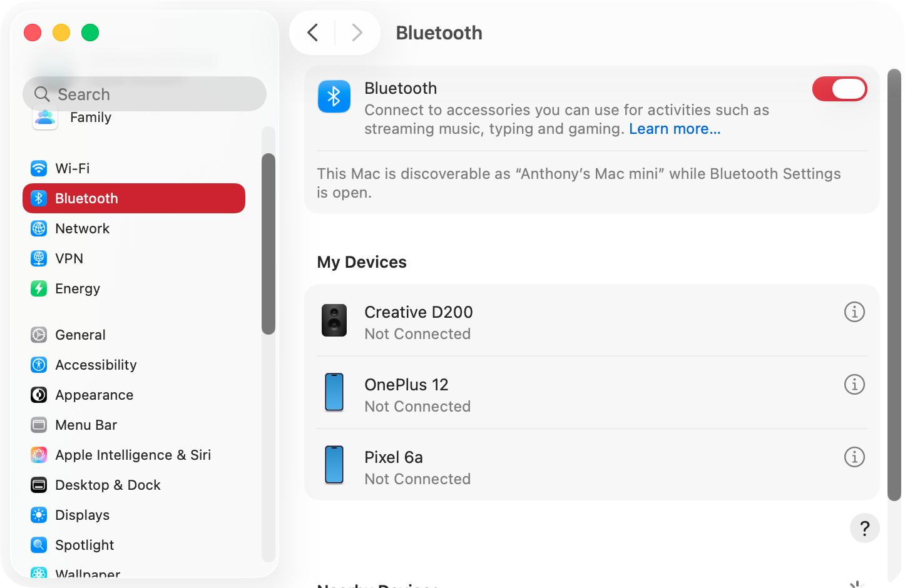Screen dimensions: 905x588
Task: Click the Spotlight magnifier icon
Action: (x=39, y=545)
